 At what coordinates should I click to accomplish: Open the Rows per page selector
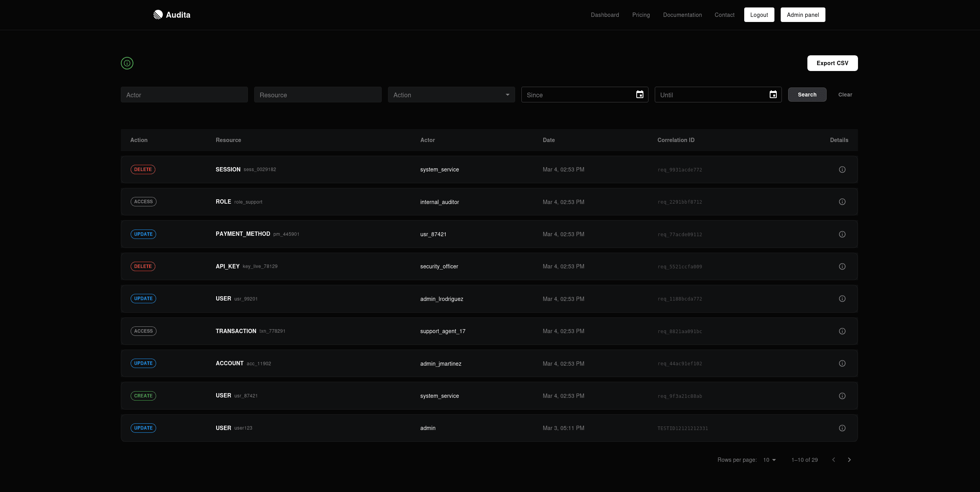[x=768, y=459]
